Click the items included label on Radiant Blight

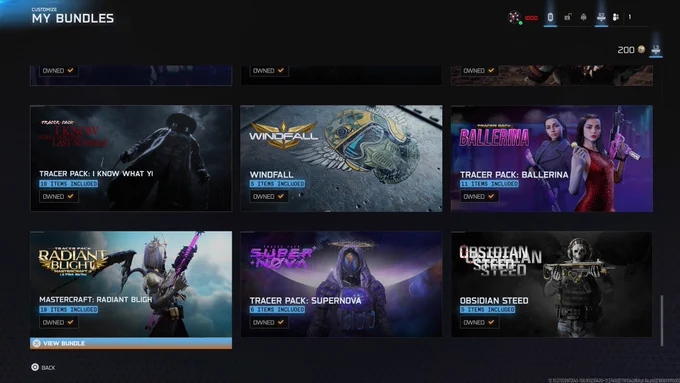tap(69, 310)
